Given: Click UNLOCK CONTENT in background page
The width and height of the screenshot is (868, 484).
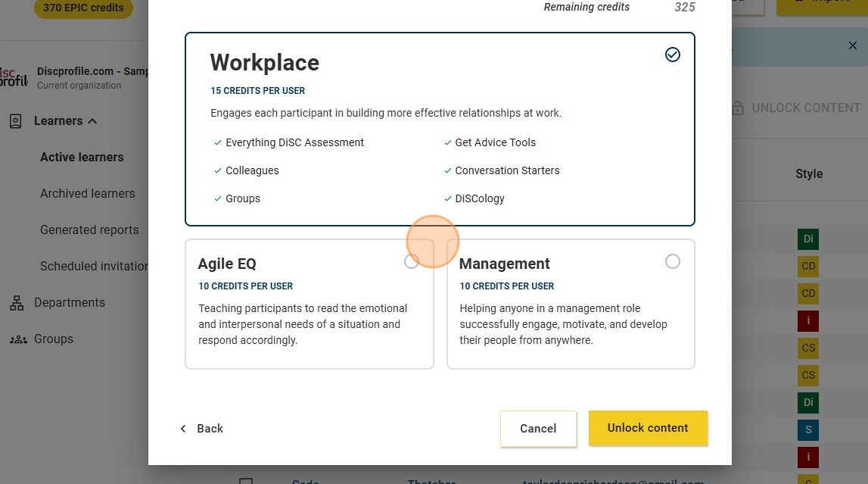Looking at the screenshot, I should 806,108.
